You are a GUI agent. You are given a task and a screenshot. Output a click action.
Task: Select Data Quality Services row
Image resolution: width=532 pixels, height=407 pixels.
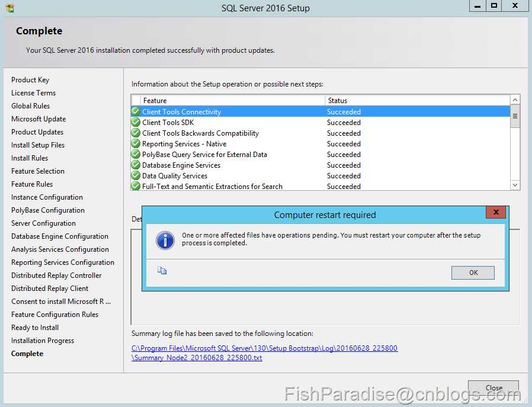click(321, 176)
